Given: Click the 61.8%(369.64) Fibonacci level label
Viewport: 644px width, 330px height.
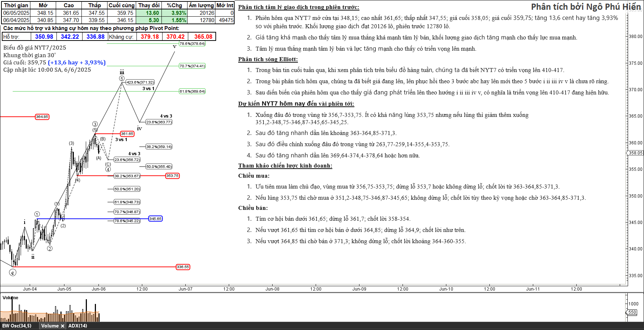Looking at the screenshot, I should coord(192,92).
